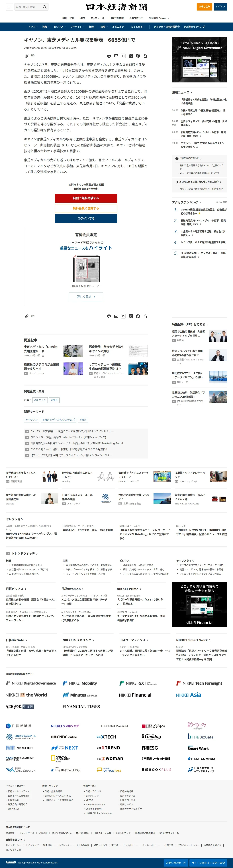Open the NIKKEI Financial banner ad
This screenshot has width=233, height=868.
[x=200, y=605]
